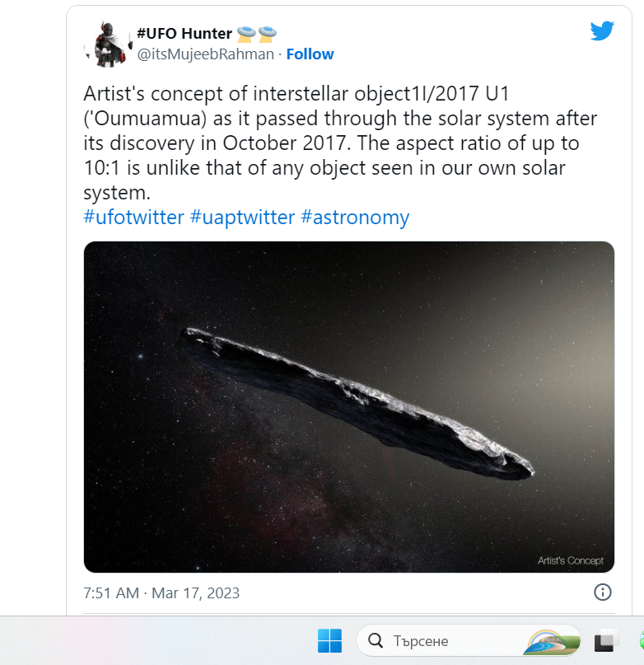Click the flying saucer emojis beside UFO Hunter
644x665 pixels.
(x=256, y=34)
